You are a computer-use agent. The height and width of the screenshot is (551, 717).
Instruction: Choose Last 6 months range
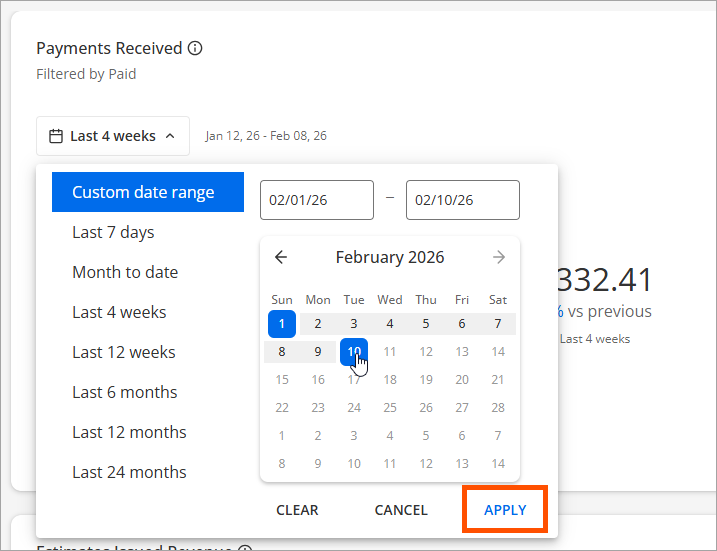(x=125, y=392)
